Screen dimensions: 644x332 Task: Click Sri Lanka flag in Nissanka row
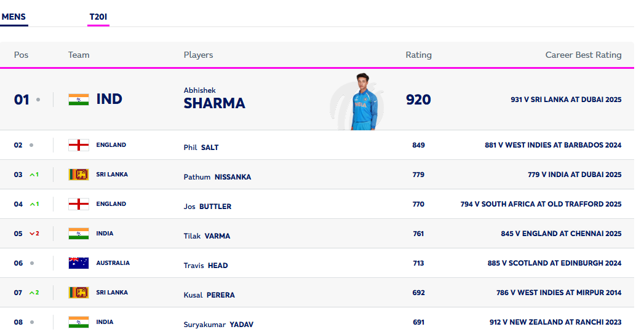(x=79, y=175)
